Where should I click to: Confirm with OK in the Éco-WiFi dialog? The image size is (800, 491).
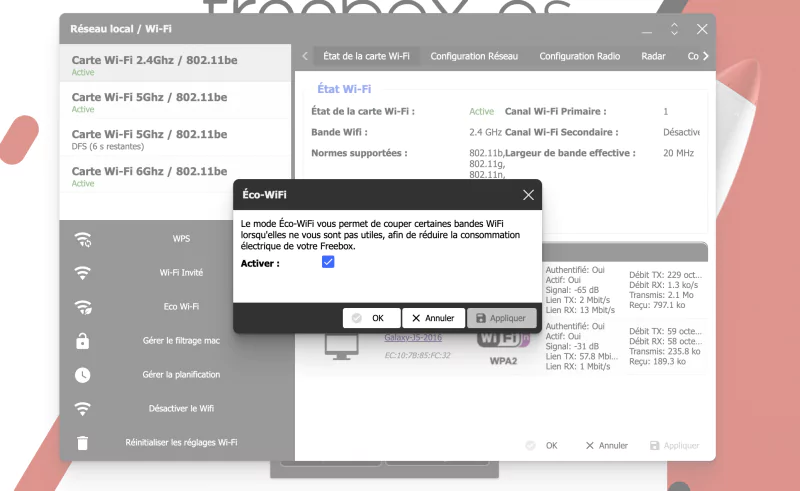(x=371, y=318)
